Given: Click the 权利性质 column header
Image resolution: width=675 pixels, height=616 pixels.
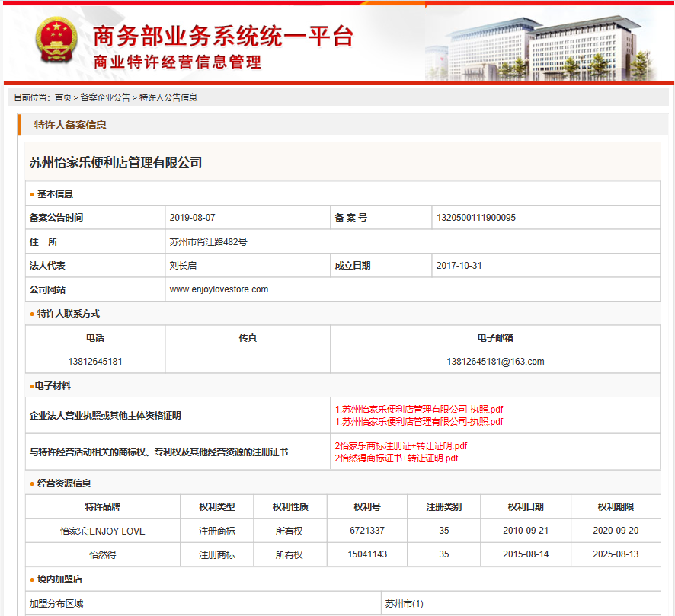Looking at the screenshot, I should click(290, 507).
